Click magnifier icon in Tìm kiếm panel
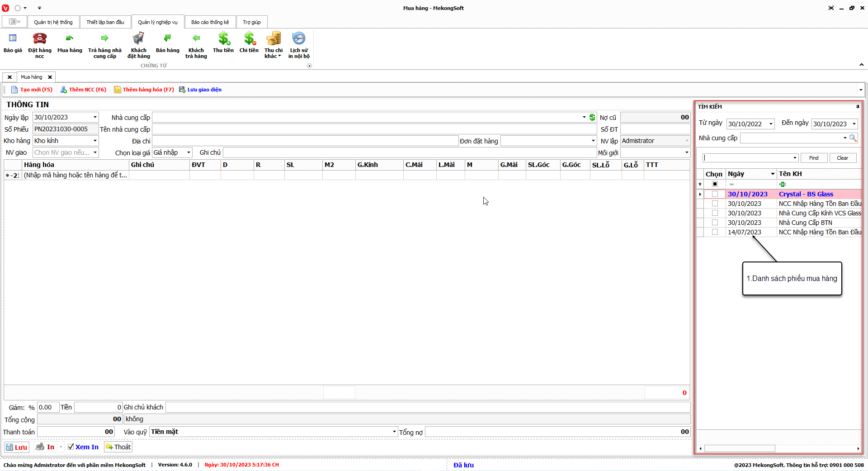 tap(853, 138)
